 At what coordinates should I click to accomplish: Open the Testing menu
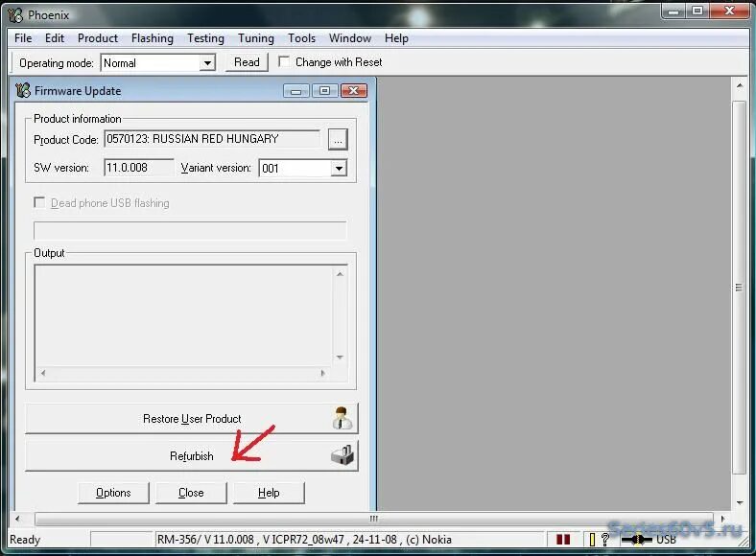pyautogui.click(x=205, y=38)
